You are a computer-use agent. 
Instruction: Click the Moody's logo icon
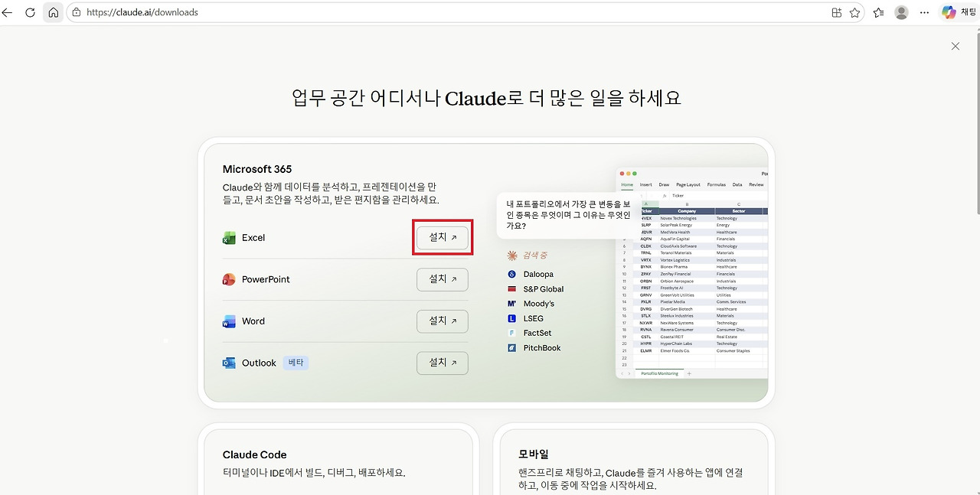tap(512, 304)
